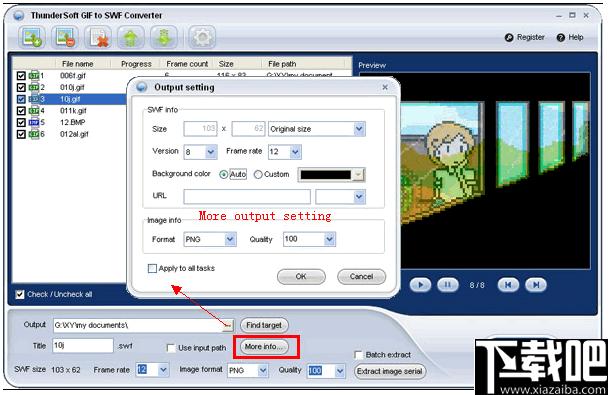Open settings gear icon in toolbar
The height and width of the screenshot is (395, 610).
pyautogui.click(x=202, y=37)
